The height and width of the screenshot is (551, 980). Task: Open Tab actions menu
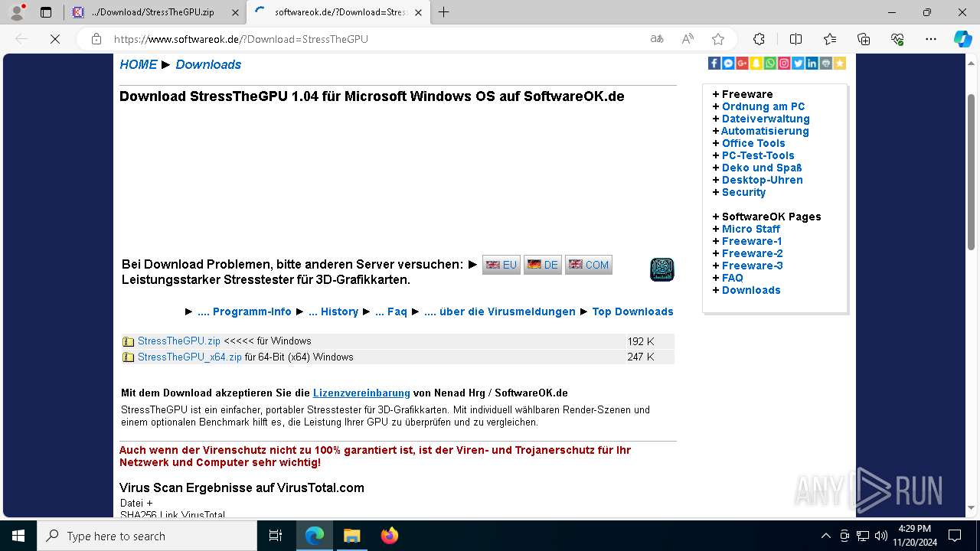(x=46, y=12)
